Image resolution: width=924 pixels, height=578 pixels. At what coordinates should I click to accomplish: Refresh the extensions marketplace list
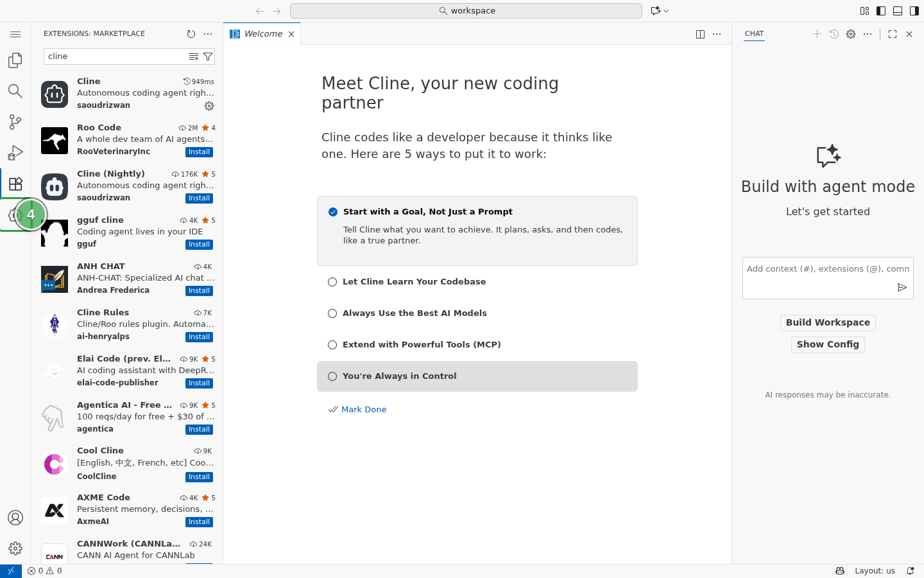point(191,34)
